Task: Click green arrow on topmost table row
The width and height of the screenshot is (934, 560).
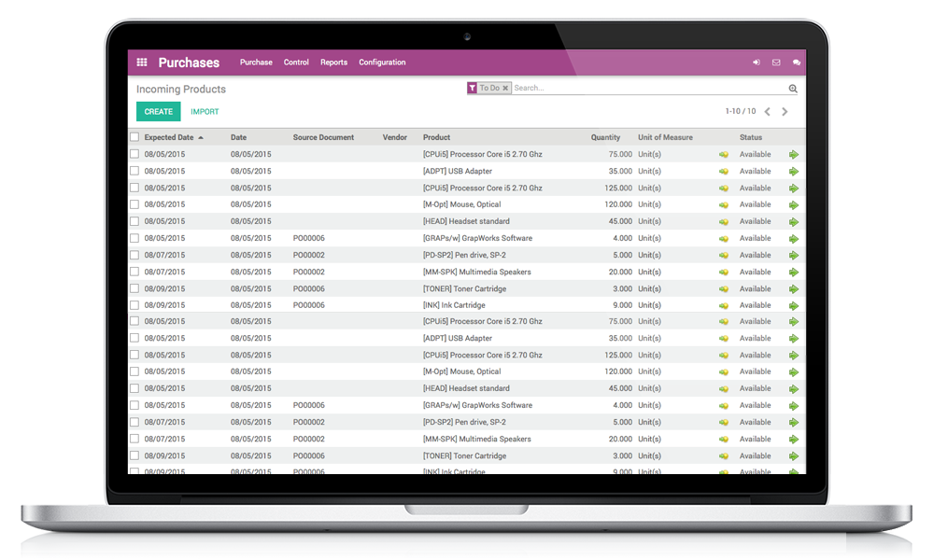Action: click(x=794, y=155)
